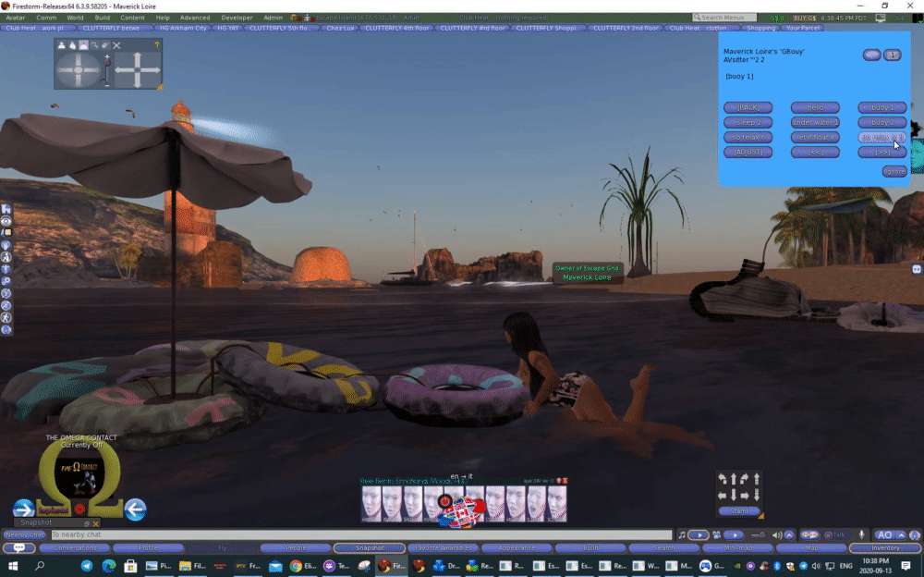Open the Snapshot toolbar button
This screenshot has width=924, height=577.
[370, 548]
